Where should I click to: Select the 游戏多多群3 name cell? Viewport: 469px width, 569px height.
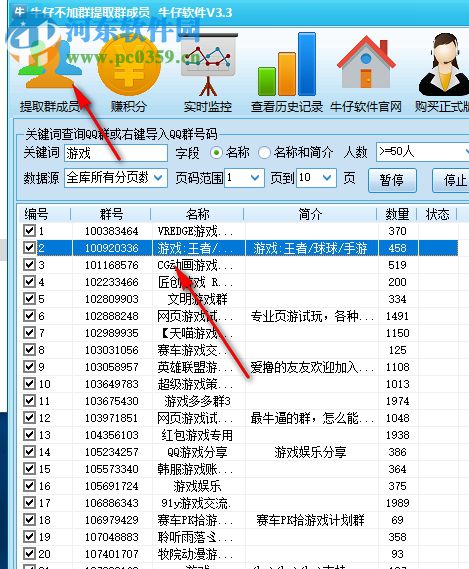tap(197, 401)
